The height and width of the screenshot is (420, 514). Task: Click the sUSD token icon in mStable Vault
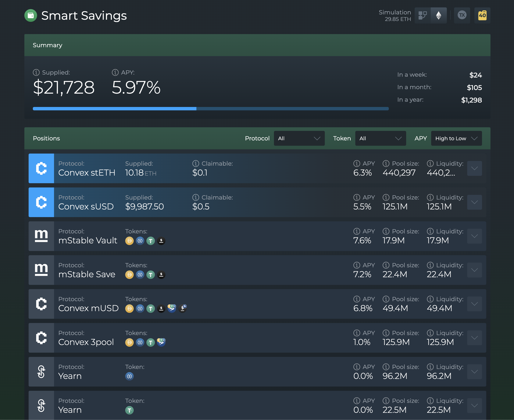pos(161,241)
